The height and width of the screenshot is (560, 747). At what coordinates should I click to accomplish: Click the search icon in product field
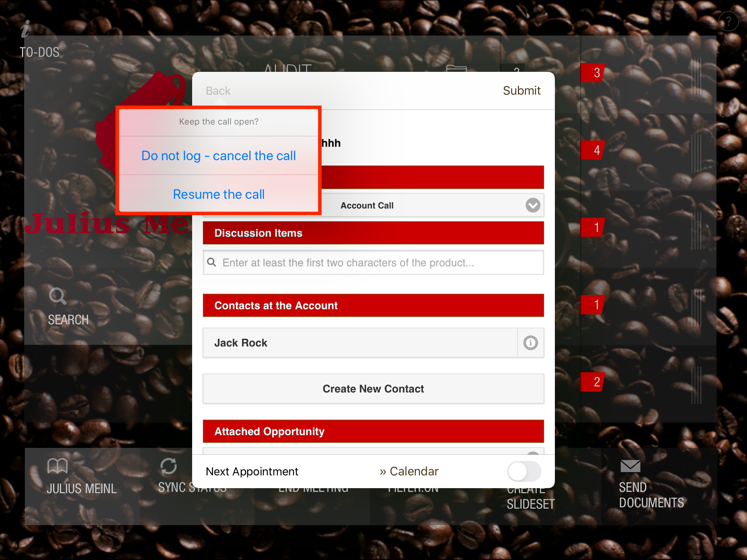[x=212, y=262]
